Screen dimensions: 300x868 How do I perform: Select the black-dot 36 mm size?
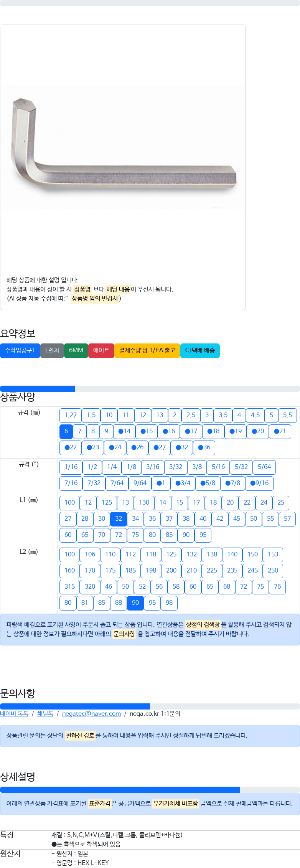[x=204, y=447]
